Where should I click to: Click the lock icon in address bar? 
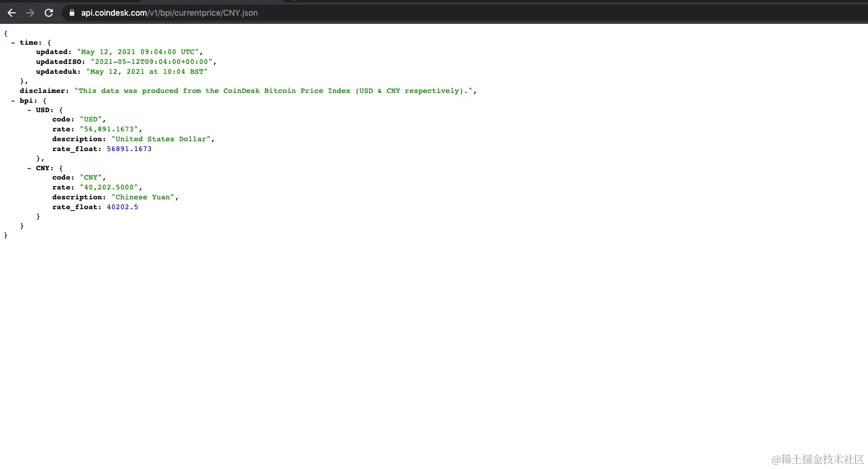click(72, 13)
